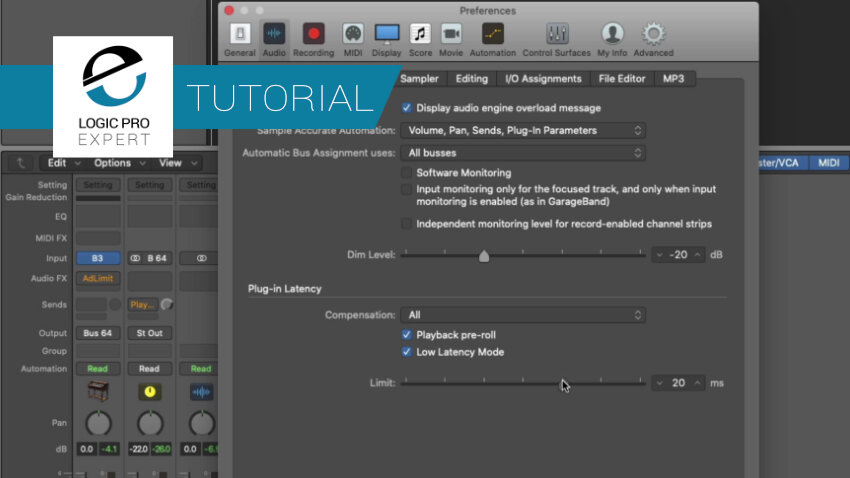Image resolution: width=850 pixels, height=478 pixels.
Task: Increase the latency Limit ms stepper
Action: coord(697,383)
